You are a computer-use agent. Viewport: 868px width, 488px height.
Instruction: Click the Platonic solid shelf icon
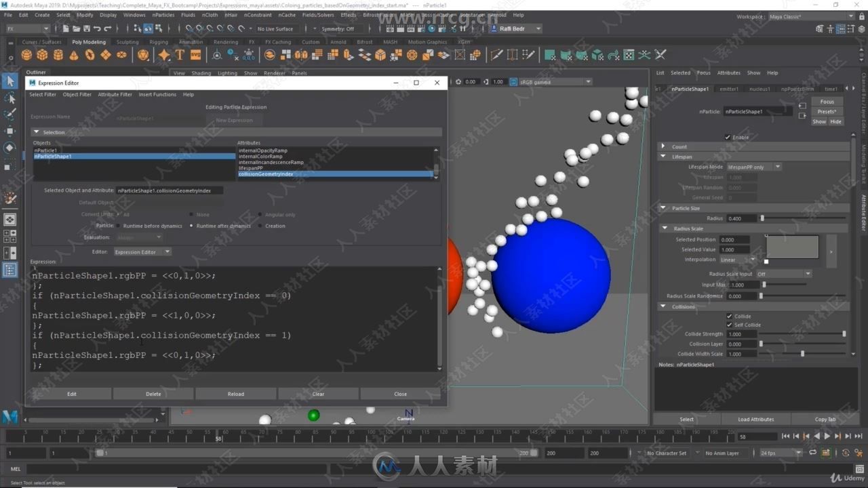(143, 55)
